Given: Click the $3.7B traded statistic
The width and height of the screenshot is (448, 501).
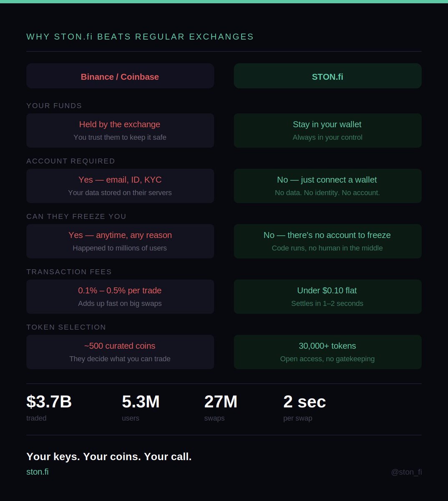Looking at the screenshot, I should tap(49, 407).
